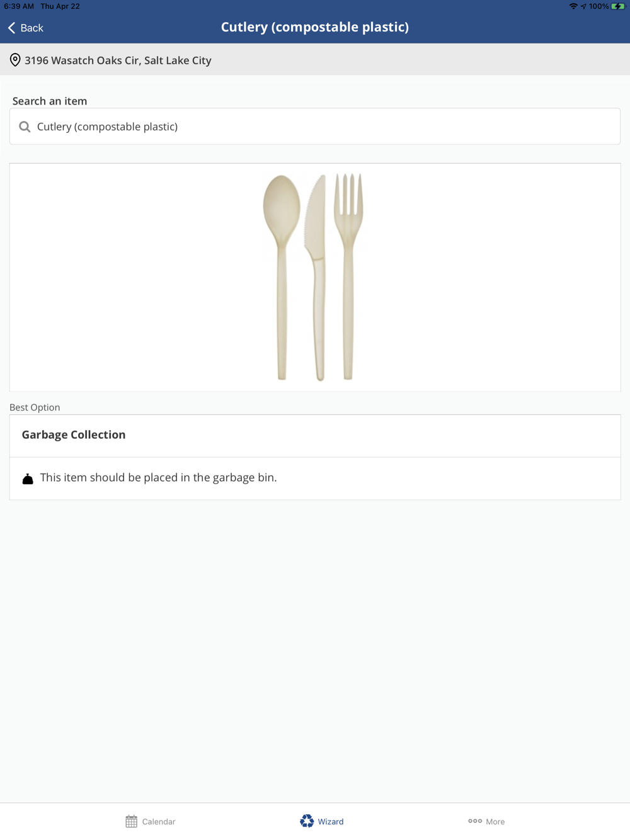Click the Calendar grid icon
The image size is (630, 840).
pos(131,821)
